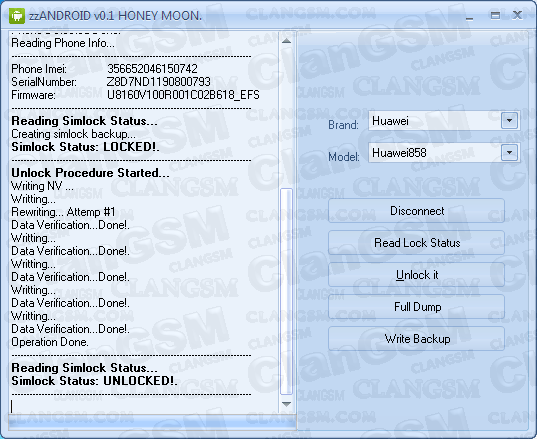537x439 pixels.
Task: Click the 'Simlock Status: LOCKED!.' line
Action: click(x=85, y=147)
